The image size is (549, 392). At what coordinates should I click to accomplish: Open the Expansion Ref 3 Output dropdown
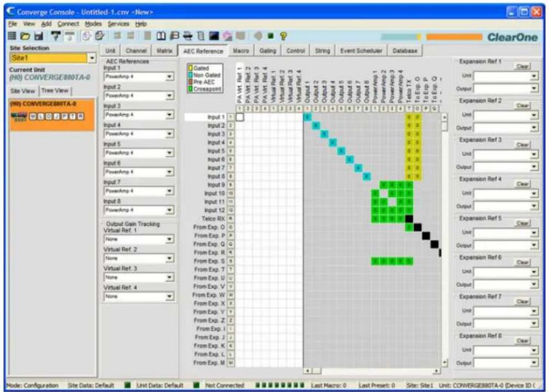pos(534,167)
